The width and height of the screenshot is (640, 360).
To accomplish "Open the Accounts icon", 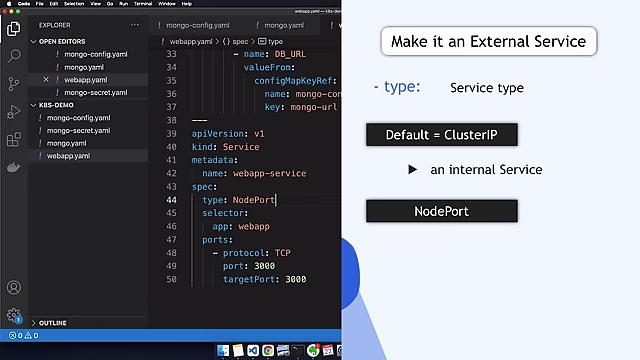I will pos(14,288).
